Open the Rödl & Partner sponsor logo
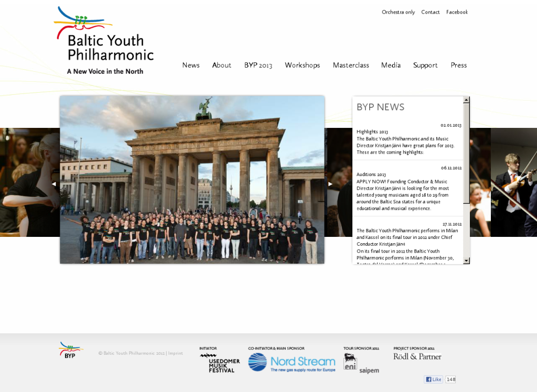The width and height of the screenshot is (537, 392). tap(417, 356)
